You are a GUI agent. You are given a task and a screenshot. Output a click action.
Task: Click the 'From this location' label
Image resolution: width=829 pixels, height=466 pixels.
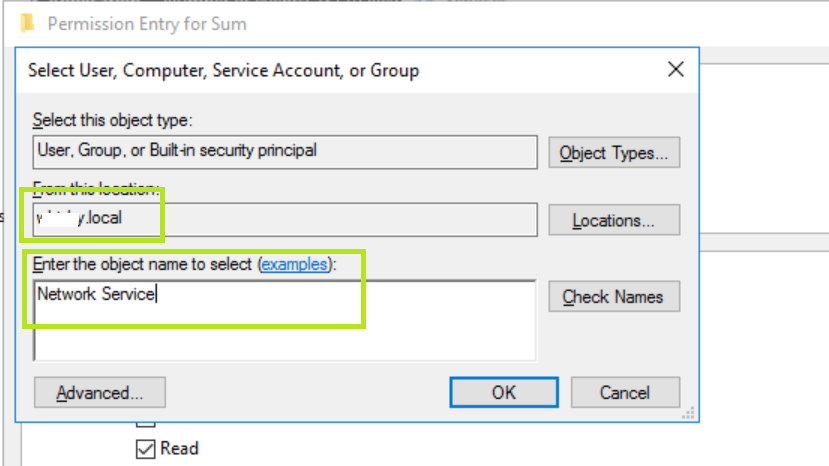[95, 188]
